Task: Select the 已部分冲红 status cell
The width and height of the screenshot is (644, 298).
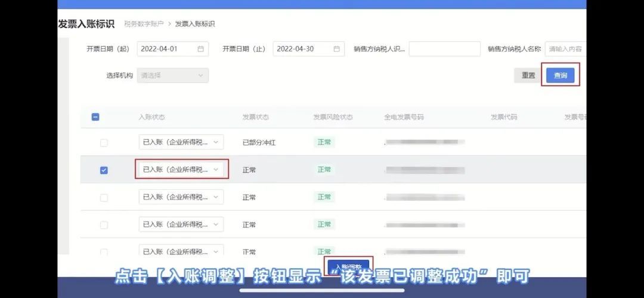Action: pos(259,143)
